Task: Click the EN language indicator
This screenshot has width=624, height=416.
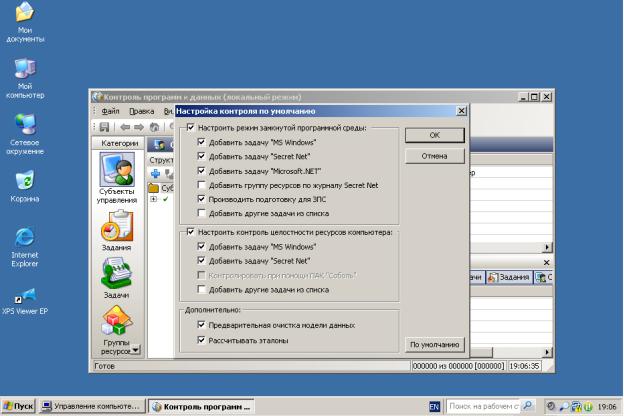Action: point(434,406)
